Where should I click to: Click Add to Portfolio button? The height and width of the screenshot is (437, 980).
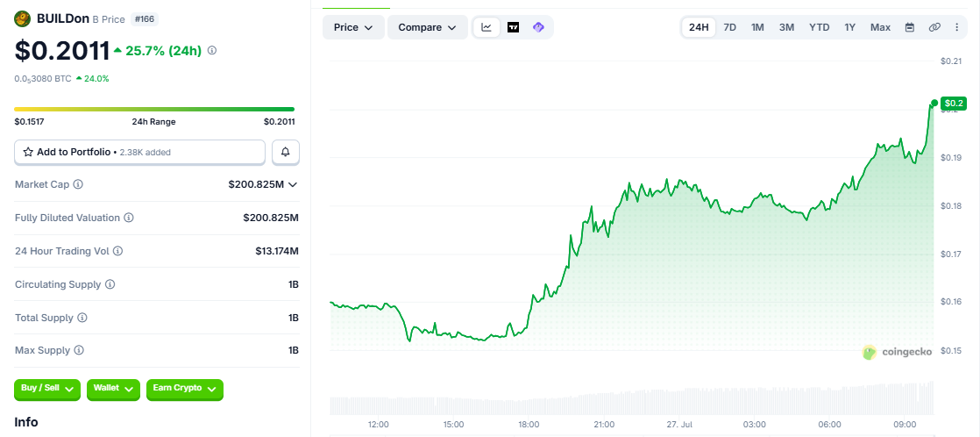tap(140, 152)
